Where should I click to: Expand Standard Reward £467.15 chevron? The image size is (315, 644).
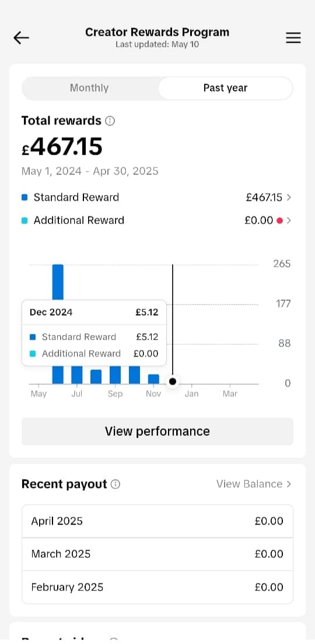289,198
